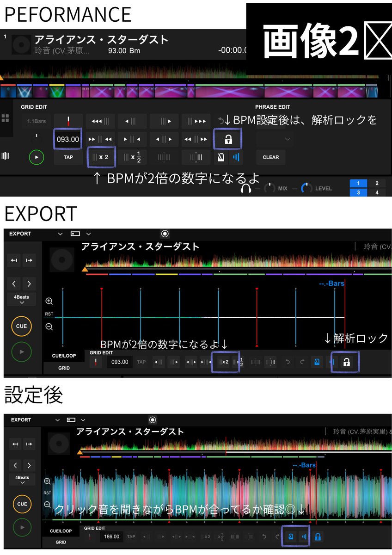The image size is (392, 555).
Task: Shift grid slightly left (single arrow) in PERFORMANCE
Action: coord(132,121)
